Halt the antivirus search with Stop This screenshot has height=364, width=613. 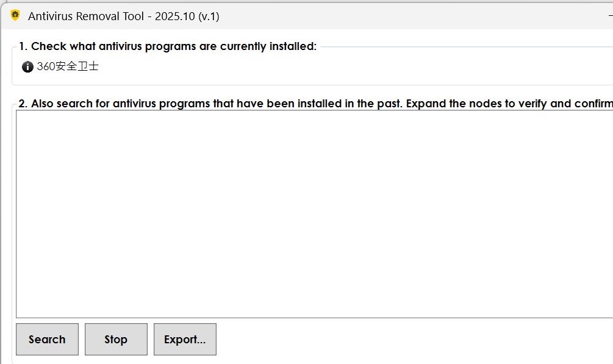pos(116,339)
